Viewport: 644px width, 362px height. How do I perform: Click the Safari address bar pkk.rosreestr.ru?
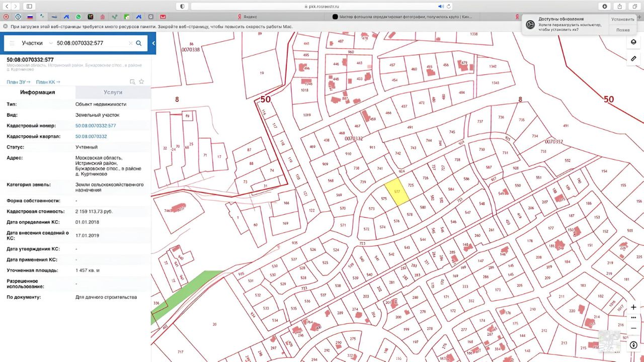pos(322,6)
